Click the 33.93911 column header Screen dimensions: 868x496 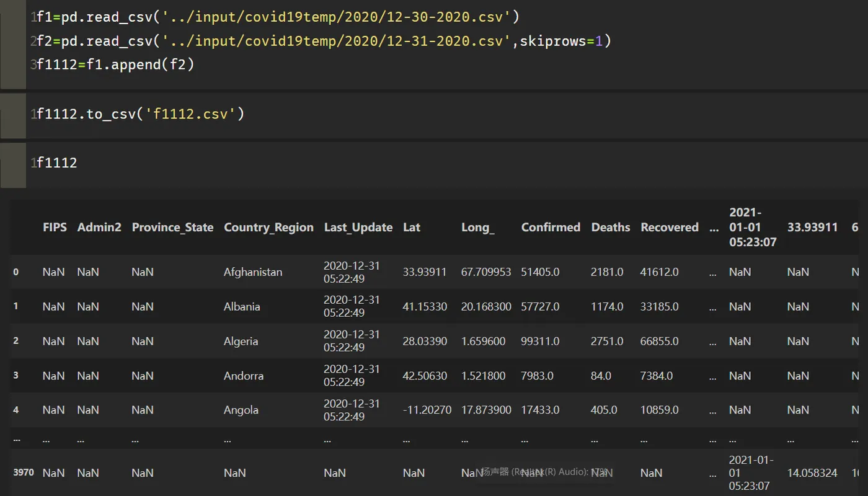point(812,228)
